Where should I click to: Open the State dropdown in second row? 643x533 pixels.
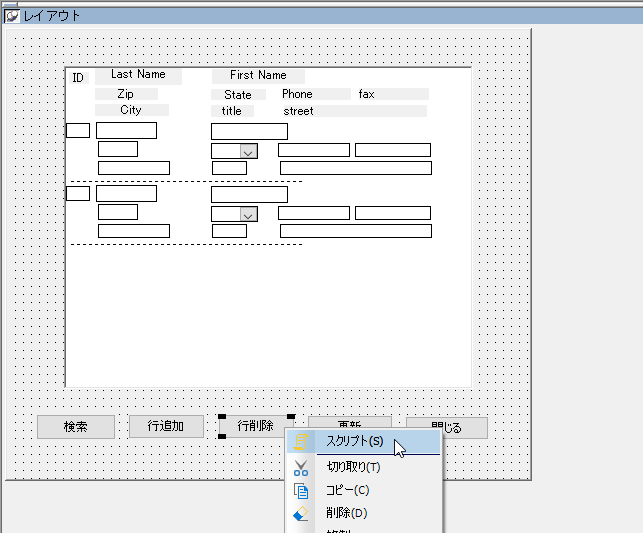[248, 214]
